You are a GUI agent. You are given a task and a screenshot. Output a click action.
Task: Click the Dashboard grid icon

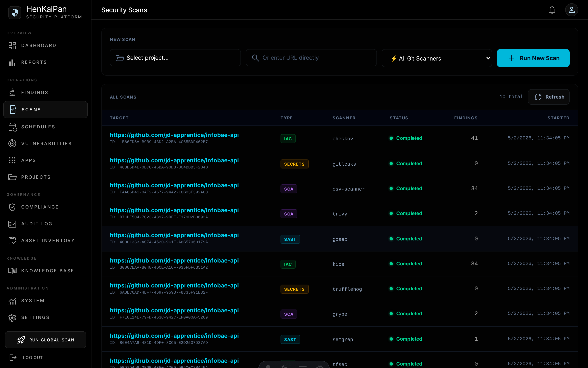coord(12,46)
